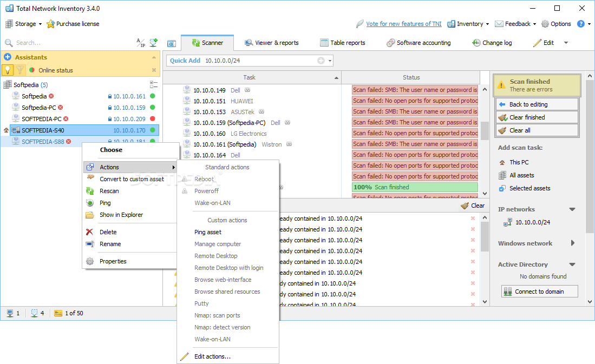This screenshot has height=364, width=595.
Task: Click the add new asset icon beside search
Action: coord(153,43)
